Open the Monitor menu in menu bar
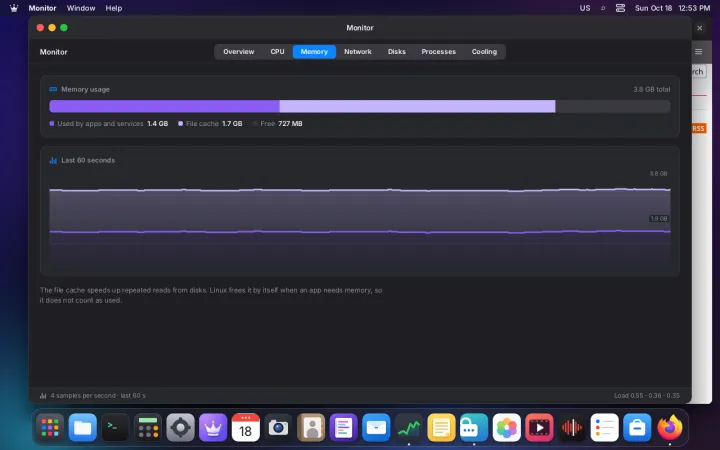This screenshot has height=450, width=720. [42, 8]
